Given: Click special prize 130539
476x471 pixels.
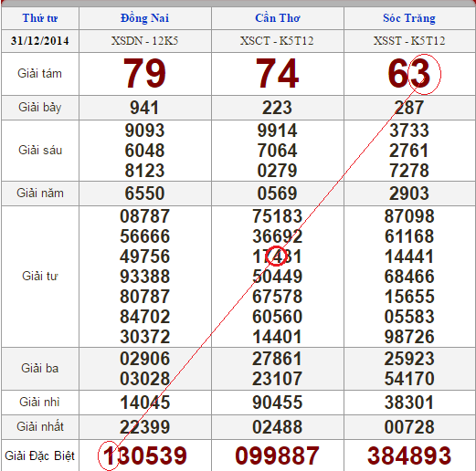Looking at the screenshot, I should pyautogui.click(x=144, y=455).
